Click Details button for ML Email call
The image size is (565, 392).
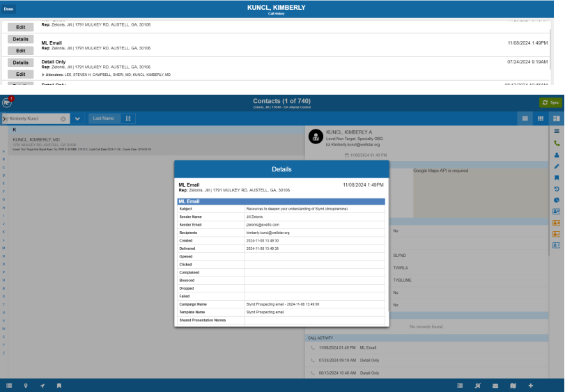pyautogui.click(x=20, y=39)
